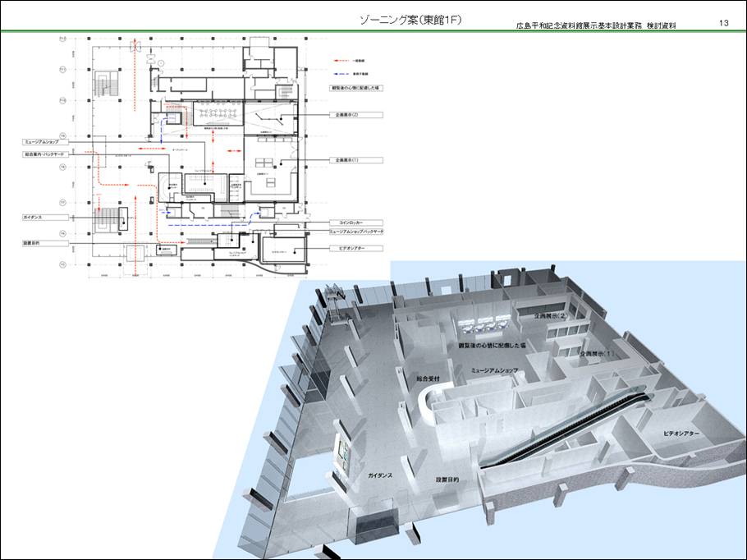Viewport: 747px width, 560px height.
Task: Select '企画展示(1)' label in 3D rendering
Action: click(x=597, y=354)
